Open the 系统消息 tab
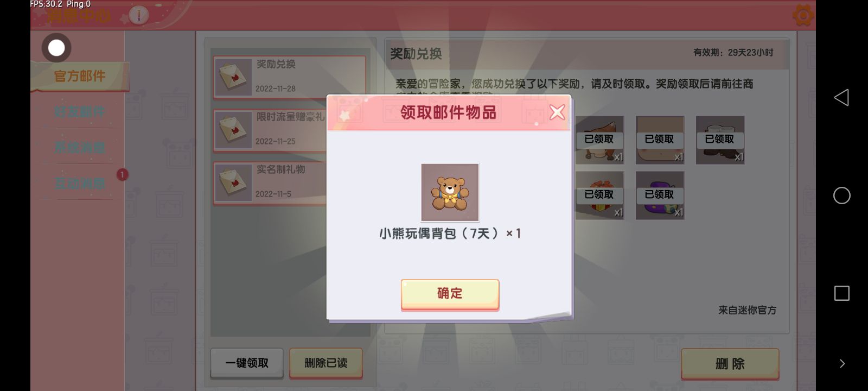The height and width of the screenshot is (391, 868). point(80,147)
